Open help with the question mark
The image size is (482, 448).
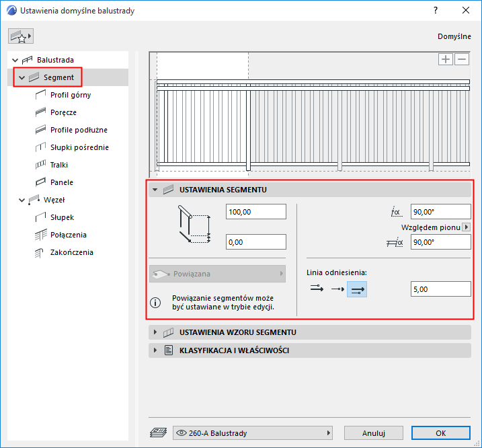(x=436, y=11)
